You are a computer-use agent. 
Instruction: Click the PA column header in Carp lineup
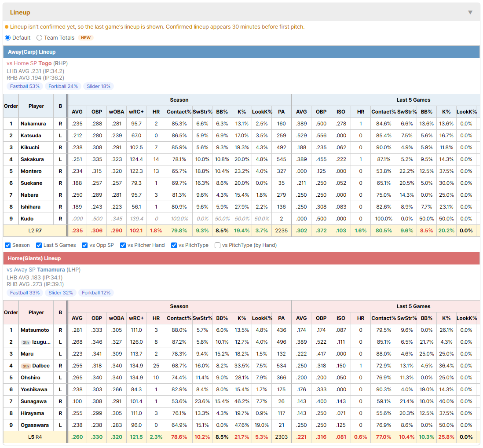pos(281,112)
